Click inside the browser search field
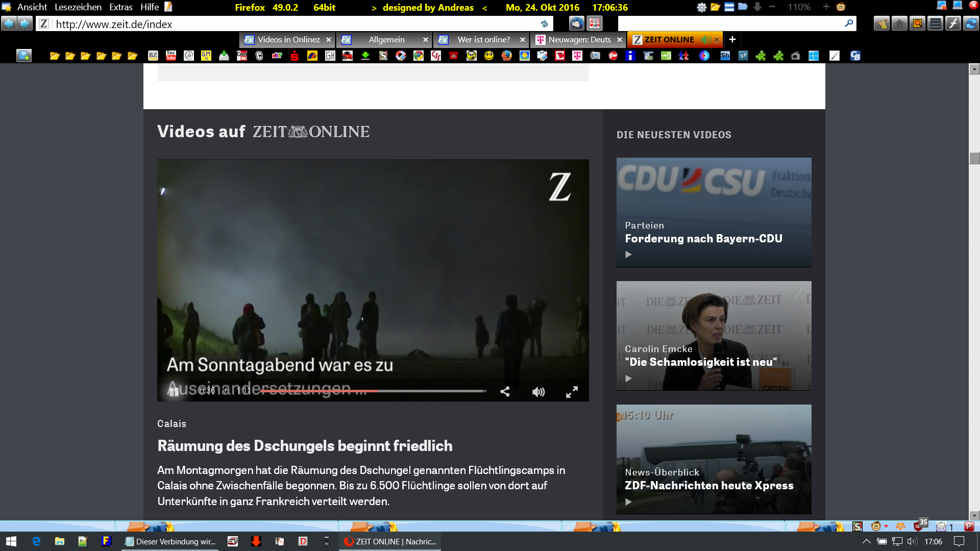980x551 pixels. (730, 23)
